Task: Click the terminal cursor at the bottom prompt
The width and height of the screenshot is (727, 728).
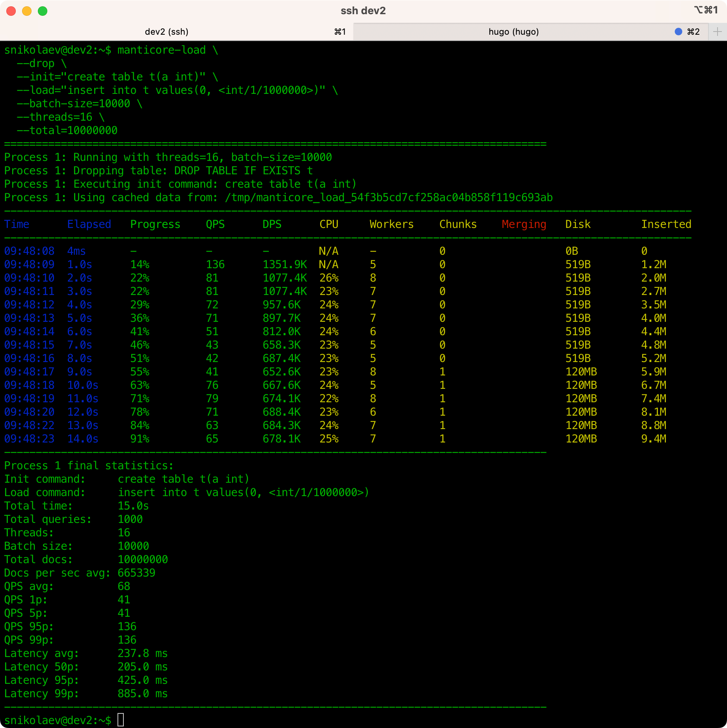Action: [121, 720]
